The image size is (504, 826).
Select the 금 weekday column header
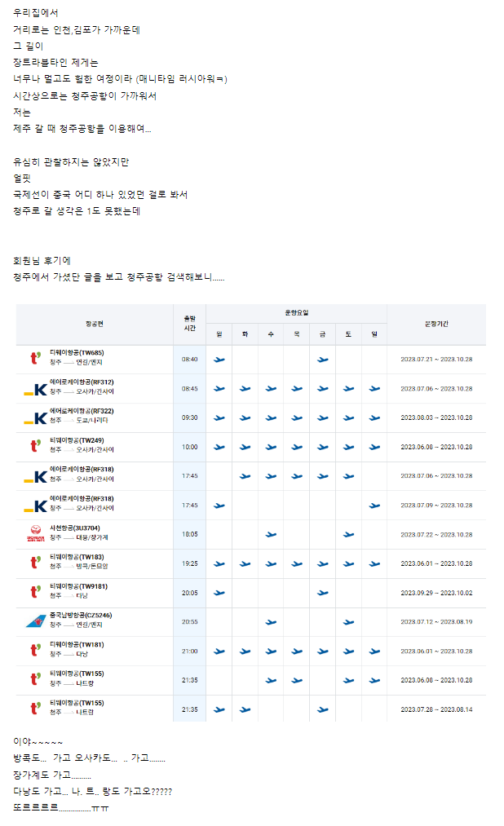(x=323, y=334)
